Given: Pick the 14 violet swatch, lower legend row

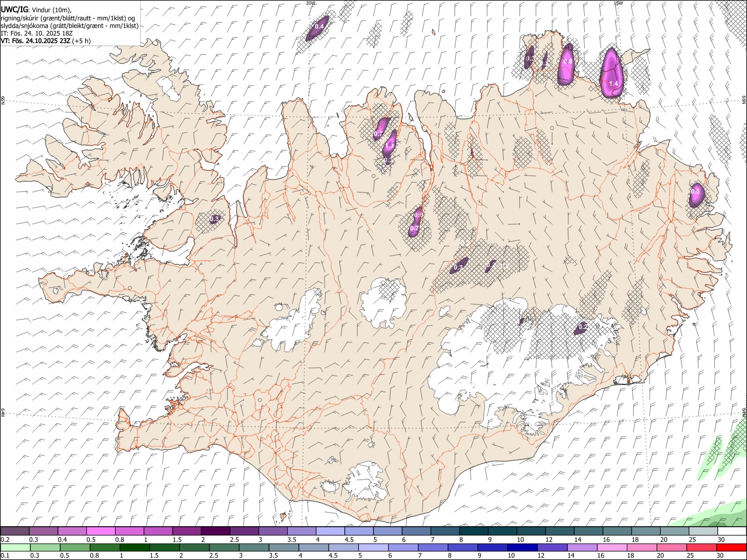Looking at the screenshot, I should [582, 547].
